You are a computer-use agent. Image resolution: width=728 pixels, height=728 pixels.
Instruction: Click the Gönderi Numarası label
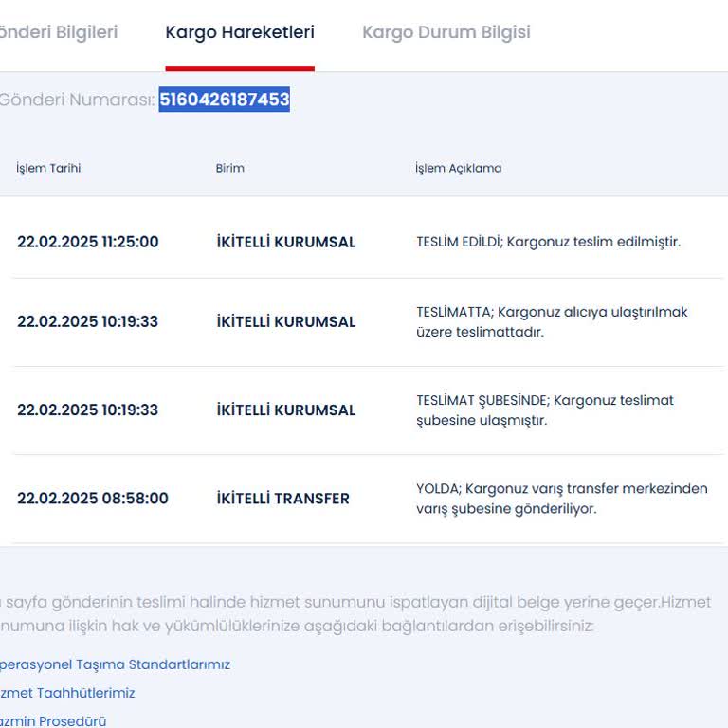pyautogui.click(x=77, y=100)
